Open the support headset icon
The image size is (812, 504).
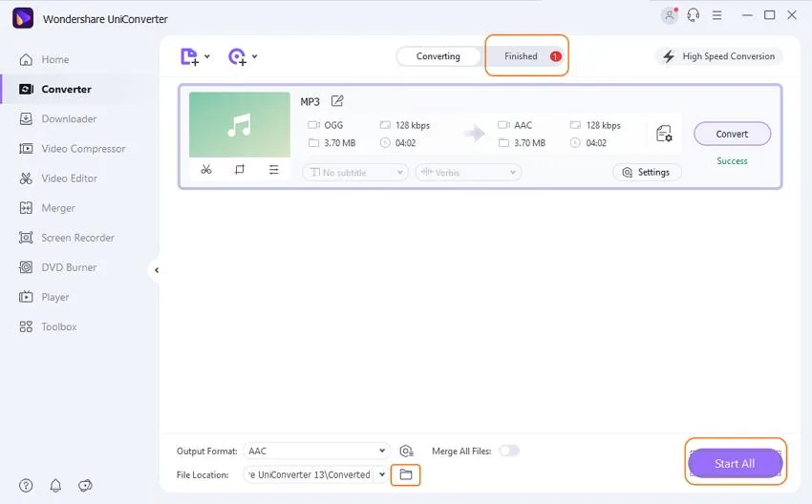tap(694, 15)
